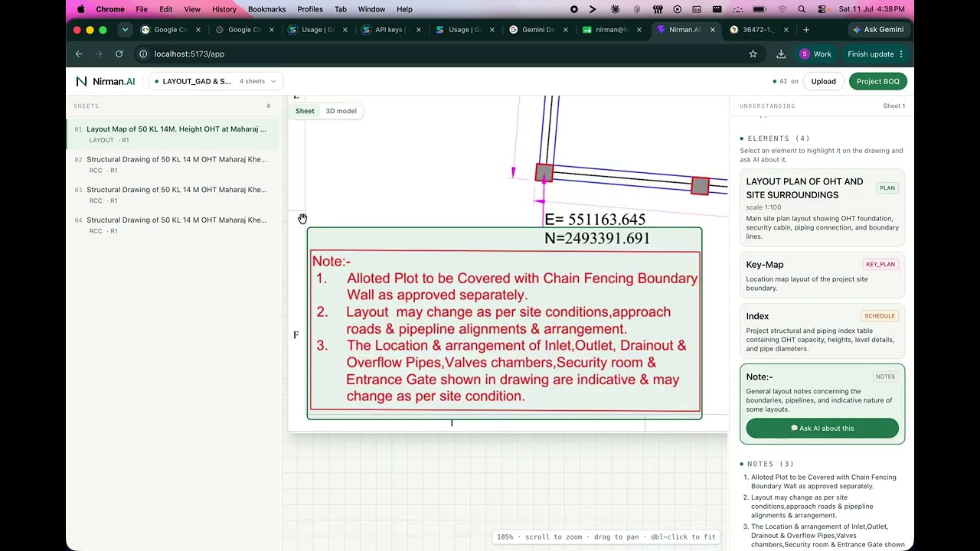Open the Edit menu

[x=166, y=9]
